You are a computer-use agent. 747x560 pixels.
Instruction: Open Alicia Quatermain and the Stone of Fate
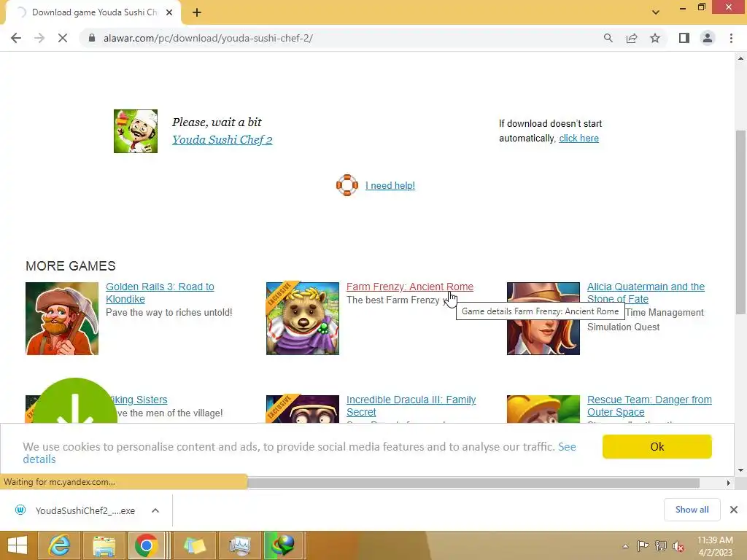[646, 293]
